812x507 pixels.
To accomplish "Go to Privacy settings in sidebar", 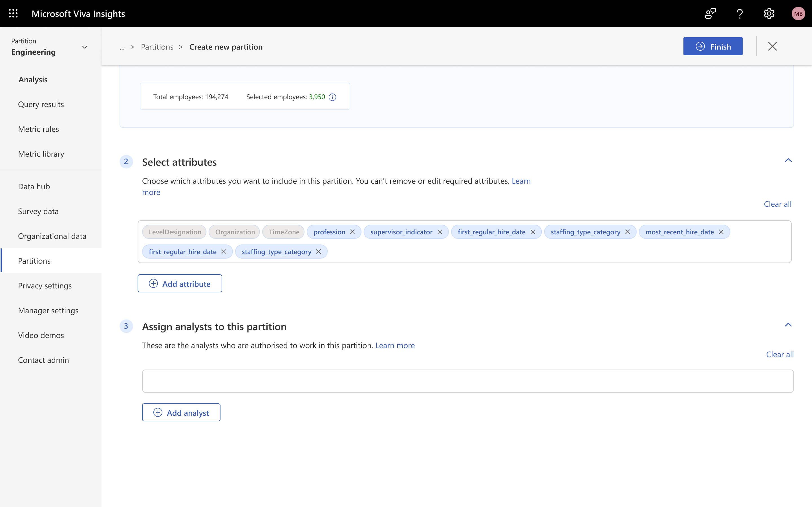I will (45, 286).
